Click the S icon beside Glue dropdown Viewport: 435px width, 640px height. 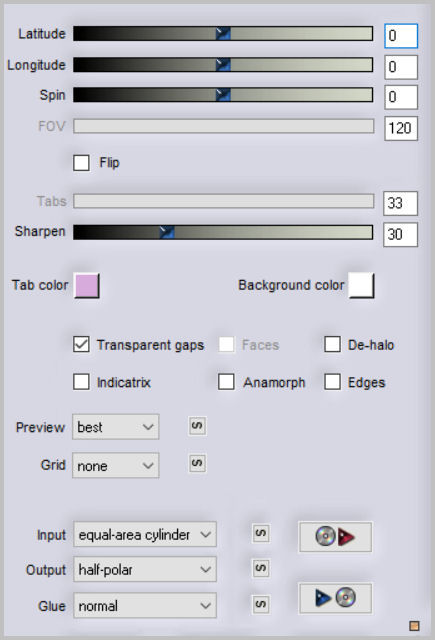click(x=261, y=604)
